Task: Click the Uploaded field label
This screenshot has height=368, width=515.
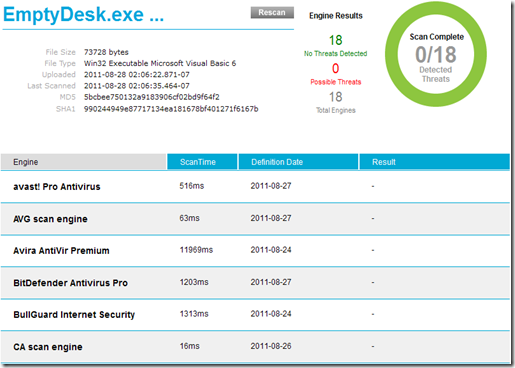Action: click(59, 75)
